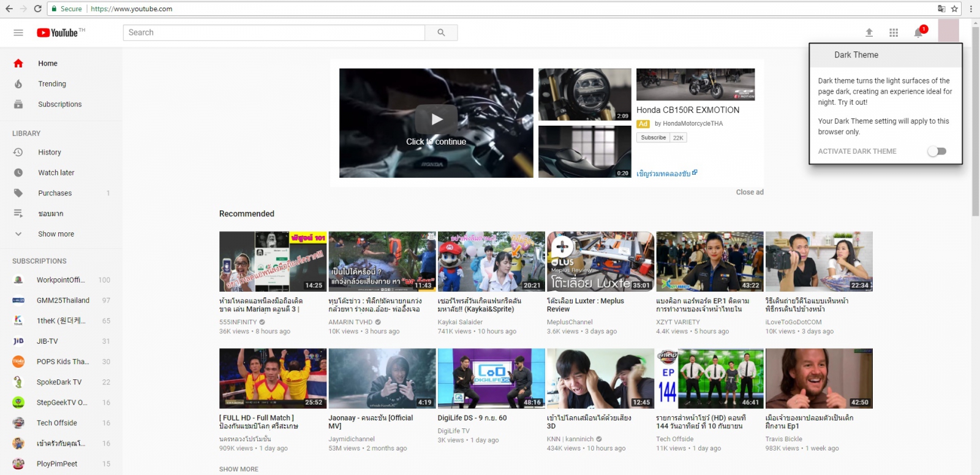Open the Trending flame icon
The width and height of the screenshot is (980, 475).
click(x=18, y=84)
